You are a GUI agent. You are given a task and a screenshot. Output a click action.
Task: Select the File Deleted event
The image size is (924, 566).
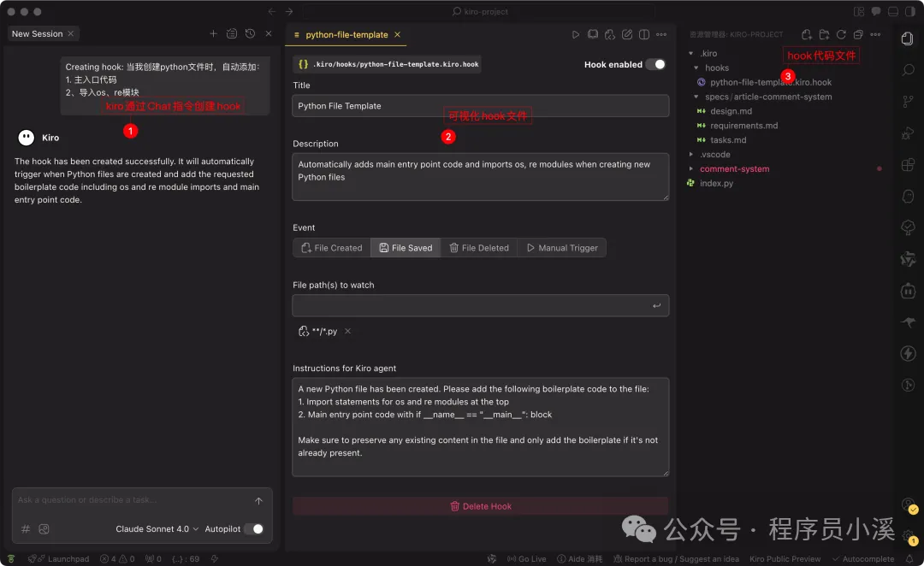tap(479, 248)
